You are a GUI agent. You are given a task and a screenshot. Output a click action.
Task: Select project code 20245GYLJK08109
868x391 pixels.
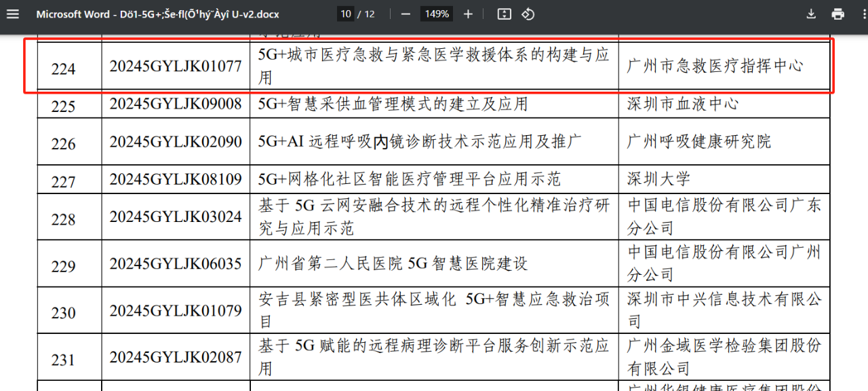176,179
